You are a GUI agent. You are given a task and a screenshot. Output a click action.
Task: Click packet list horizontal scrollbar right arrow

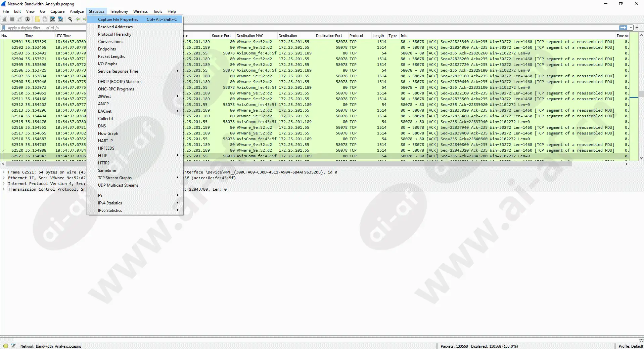(x=627, y=164)
